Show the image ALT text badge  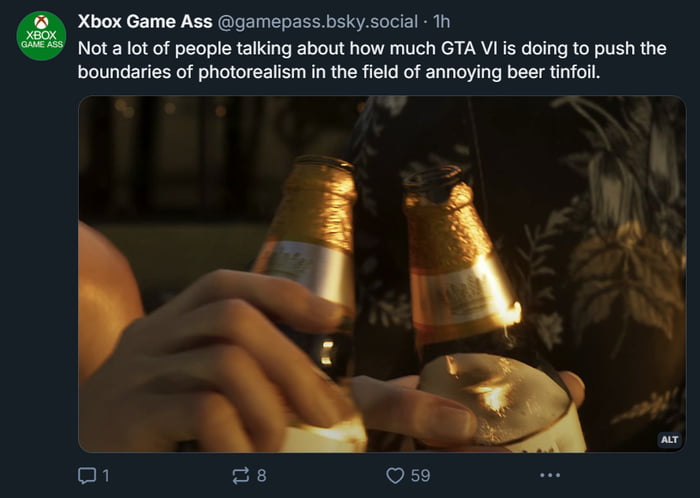(669, 439)
